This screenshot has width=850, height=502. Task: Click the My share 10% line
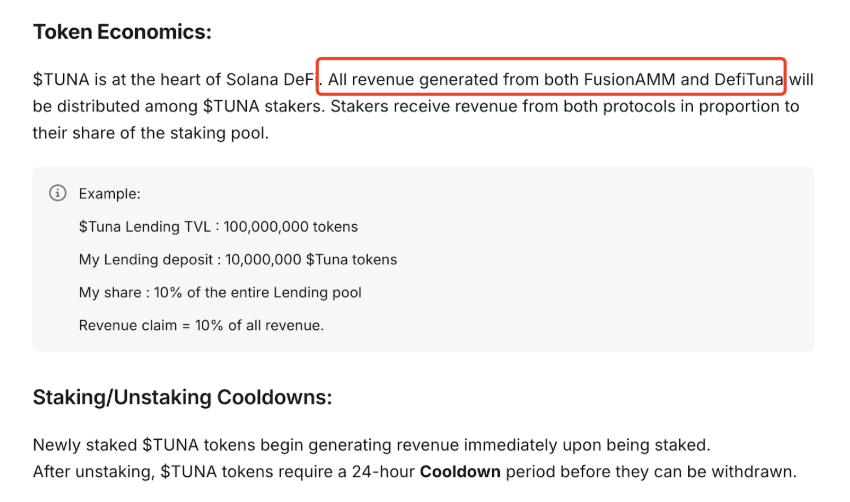pos(220,293)
